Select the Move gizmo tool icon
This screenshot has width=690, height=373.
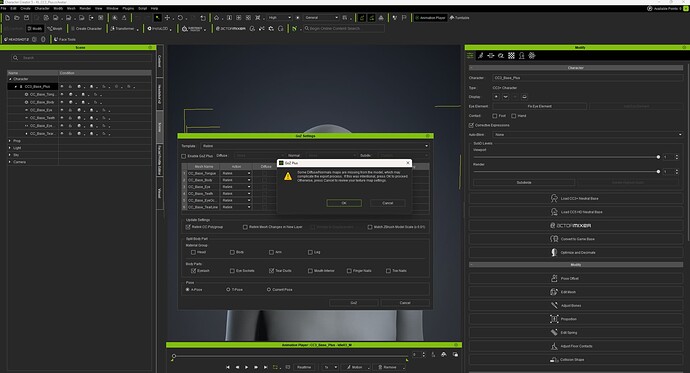pyautogui.click(x=167, y=18)
